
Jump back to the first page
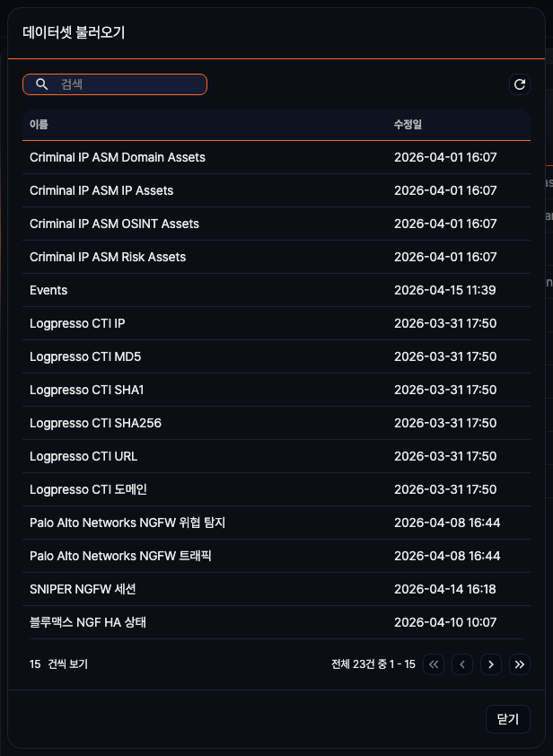[x=434, y=664]
